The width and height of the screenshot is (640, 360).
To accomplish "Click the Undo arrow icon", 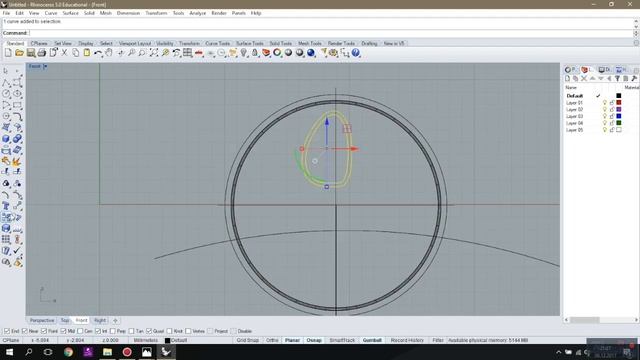I will (x=98, y=53).
